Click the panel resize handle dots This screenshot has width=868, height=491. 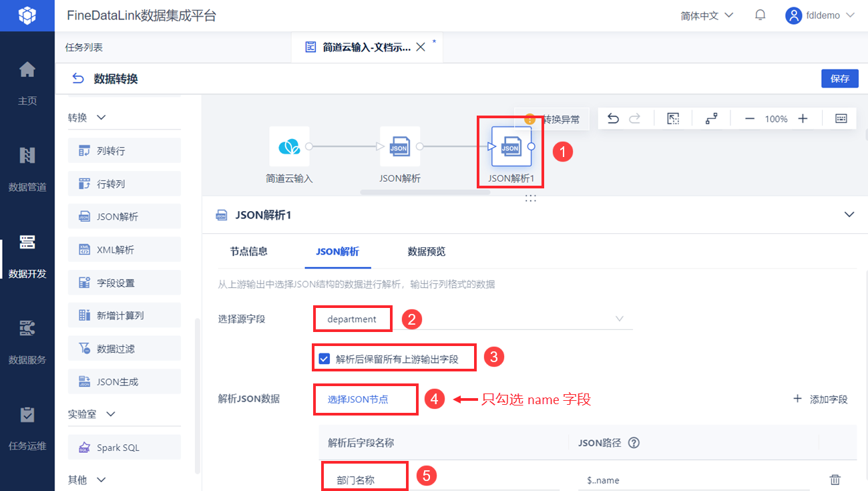coord(531,198)
